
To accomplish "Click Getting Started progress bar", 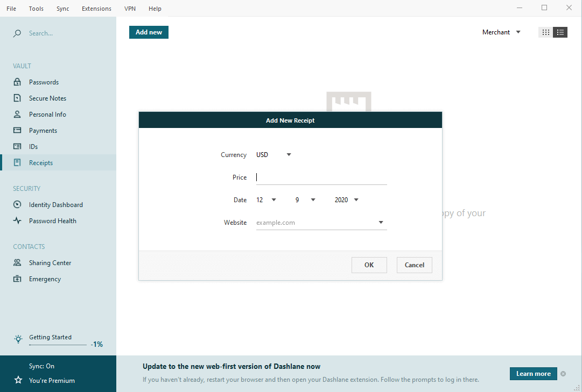I will pyautogui.click(x=58, y=345).
